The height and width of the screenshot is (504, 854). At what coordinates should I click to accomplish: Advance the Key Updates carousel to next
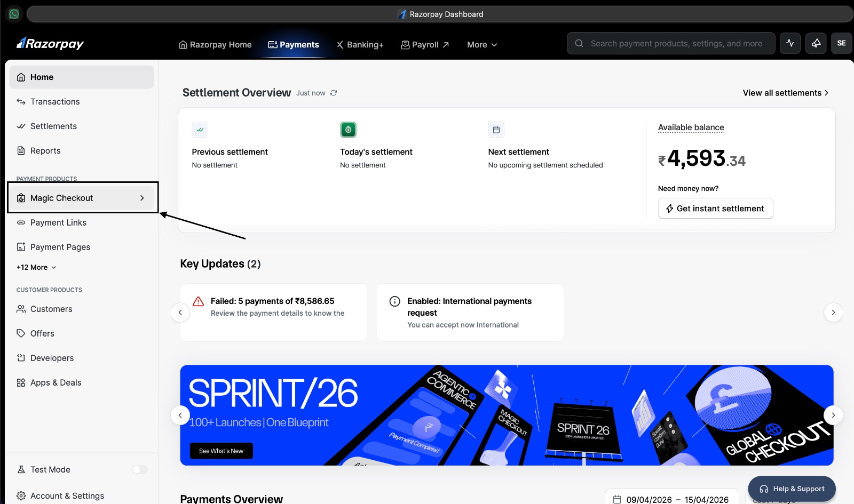click(833, 313)
